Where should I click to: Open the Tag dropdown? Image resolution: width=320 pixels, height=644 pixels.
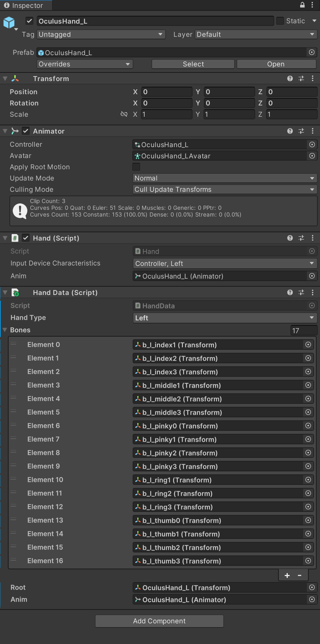coord(101,35)
